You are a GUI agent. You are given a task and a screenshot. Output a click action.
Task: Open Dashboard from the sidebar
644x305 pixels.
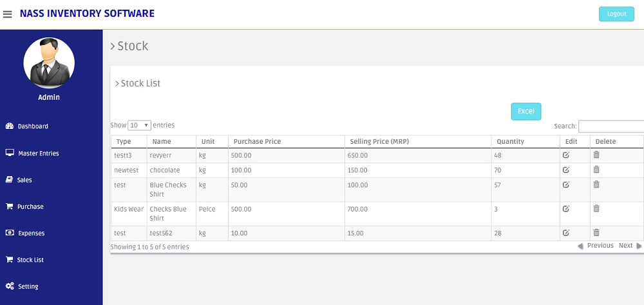[x=33, y=126]
